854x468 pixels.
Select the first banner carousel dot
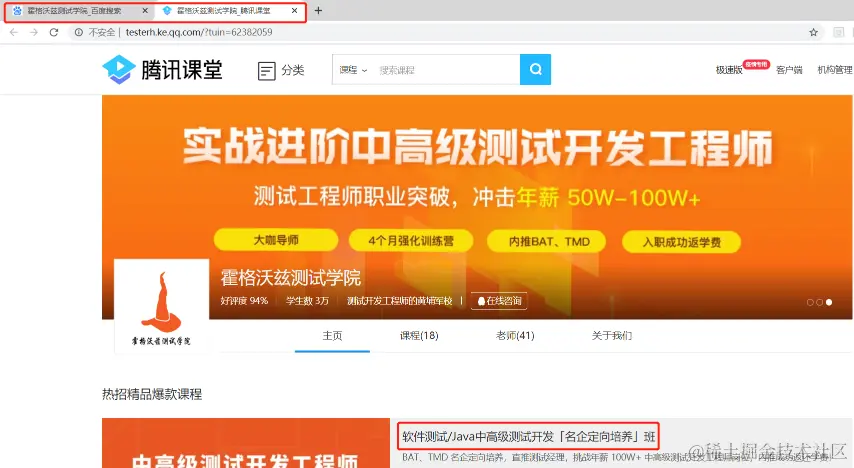coord(810,302)
